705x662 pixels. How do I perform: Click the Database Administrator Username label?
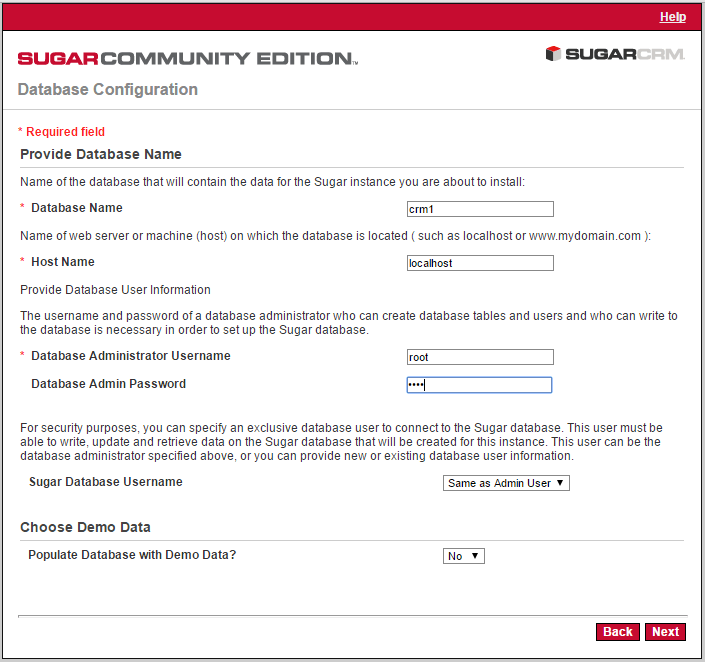131,356
